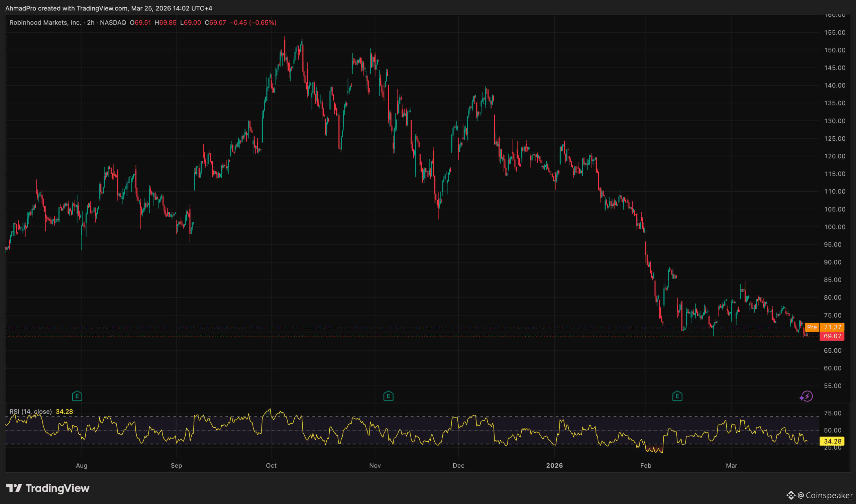This screenshot has height=504, width=856.
Task: Open the RSI (14, close) indicator legend
Action: 31,411
